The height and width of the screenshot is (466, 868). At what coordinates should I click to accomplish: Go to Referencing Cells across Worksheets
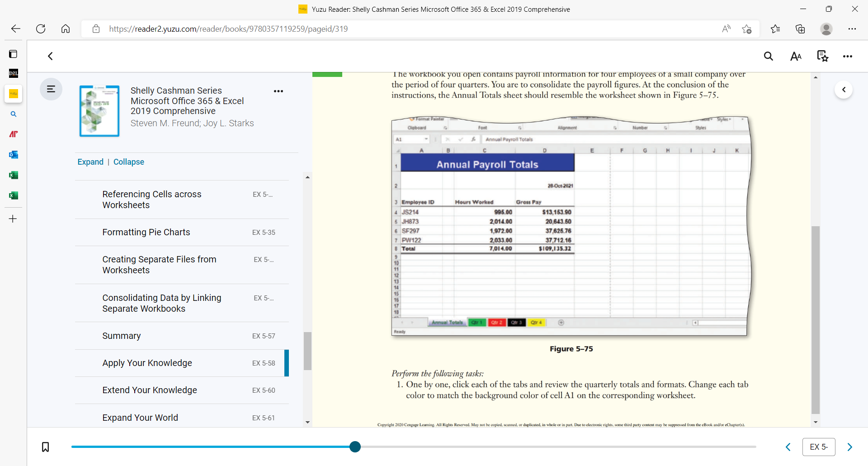pyautogui.click(x=182, y=200)
